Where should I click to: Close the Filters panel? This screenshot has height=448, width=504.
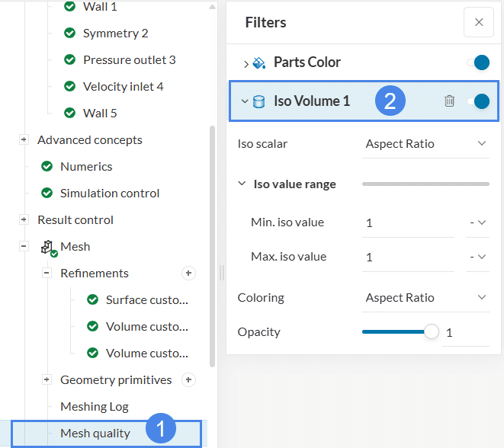tap(478, 22)
